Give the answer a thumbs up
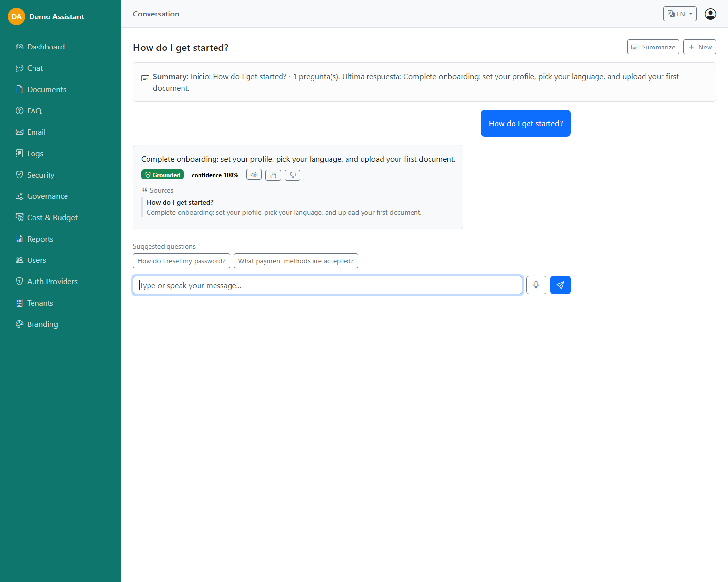 tap(273, 175)
